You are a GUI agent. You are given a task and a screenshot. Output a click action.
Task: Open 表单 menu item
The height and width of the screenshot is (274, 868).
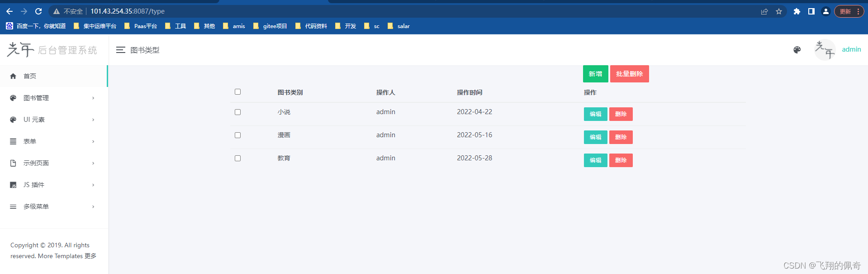coord(53,141)
